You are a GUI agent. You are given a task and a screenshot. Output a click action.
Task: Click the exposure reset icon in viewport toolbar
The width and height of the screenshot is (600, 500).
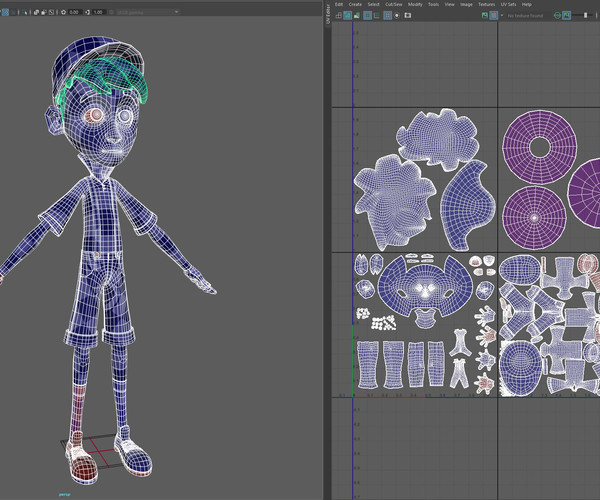pos(64,12)
